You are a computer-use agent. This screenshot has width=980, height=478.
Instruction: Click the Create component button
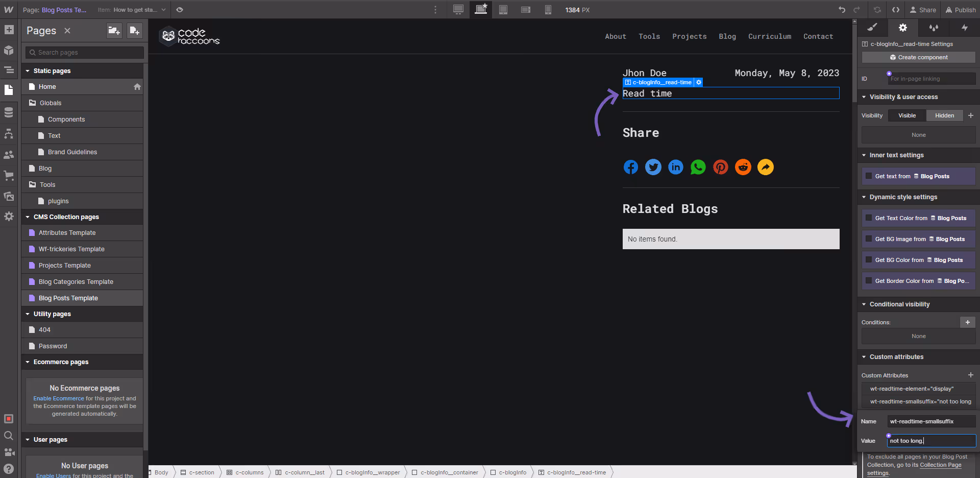point(918,57)
